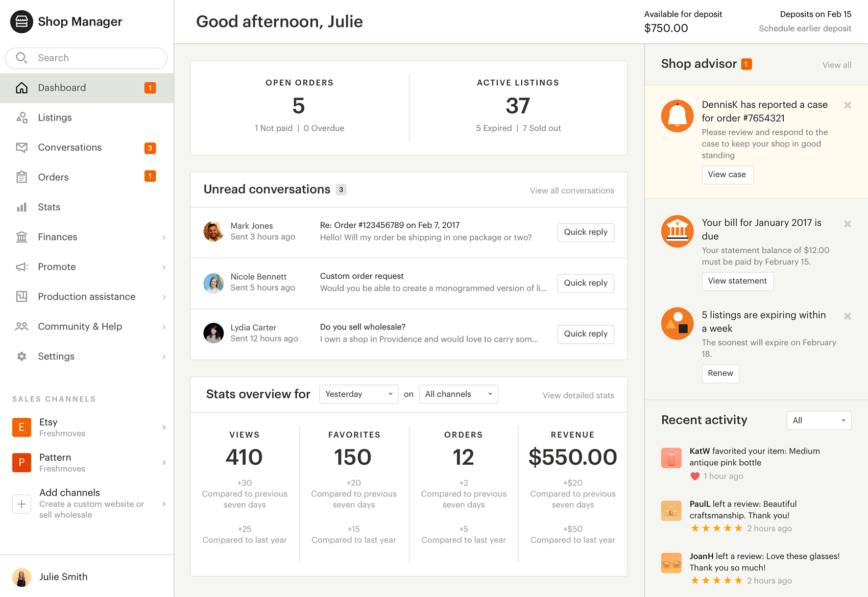Open the Dashboard menu item

pyautogui.click(x=62, y=88)
